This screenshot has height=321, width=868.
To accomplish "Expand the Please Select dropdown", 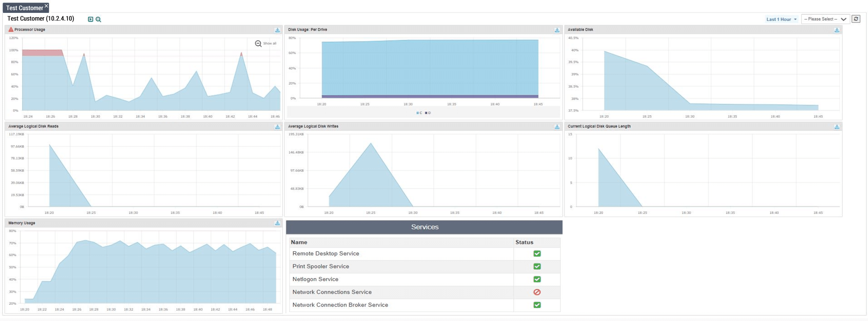I will pyautogui.click(x=825, y=19).
